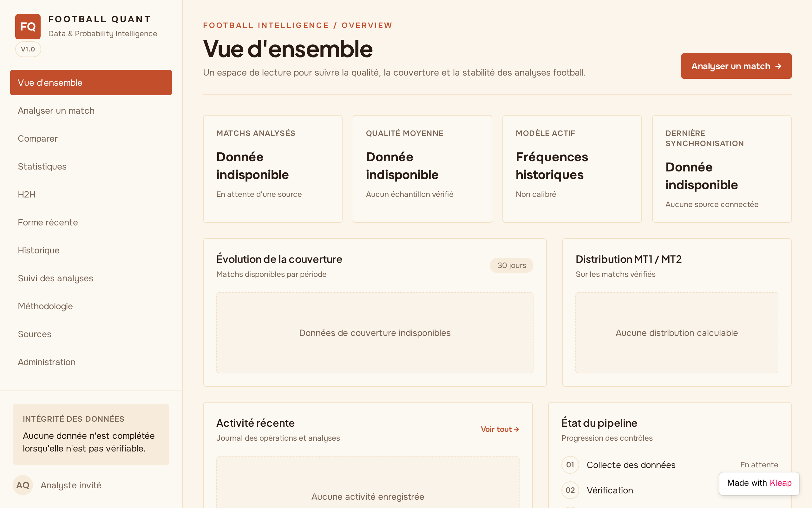Open the Comparer page
The height and width of the screenshot is (508, 812).
91,138
